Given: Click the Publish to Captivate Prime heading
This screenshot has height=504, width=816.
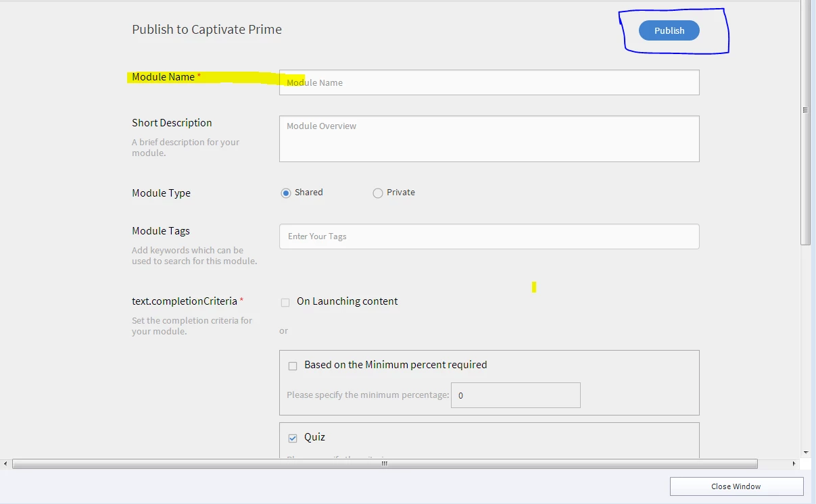Looking at the screenshot, I should coord(207,29).
